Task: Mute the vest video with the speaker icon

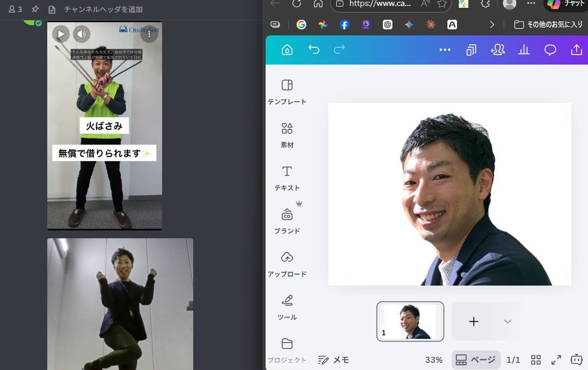Action: coord(82,34)
